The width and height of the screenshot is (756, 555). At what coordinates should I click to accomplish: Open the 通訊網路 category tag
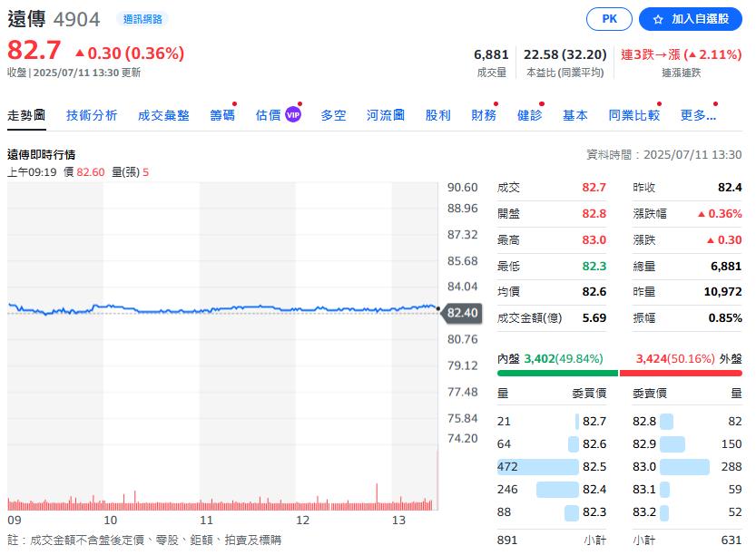142,19
